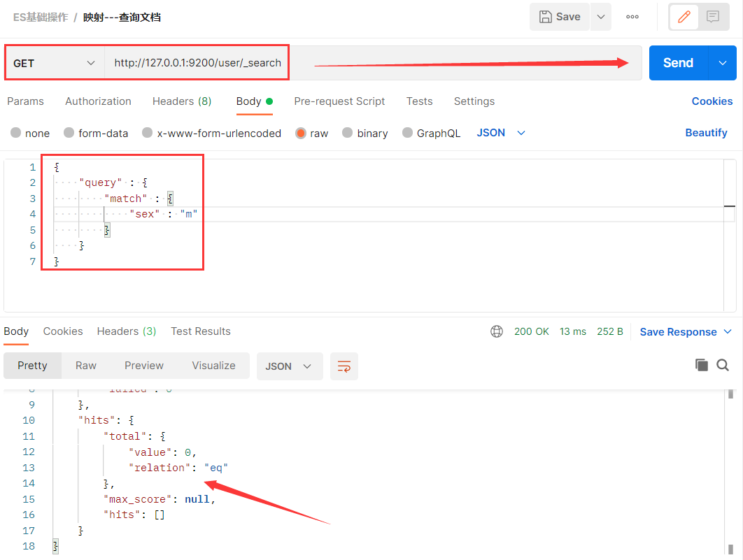Open the Authorization tab
Screen dimensions: 743x560
pyautogui.click(x=98, y=101)
